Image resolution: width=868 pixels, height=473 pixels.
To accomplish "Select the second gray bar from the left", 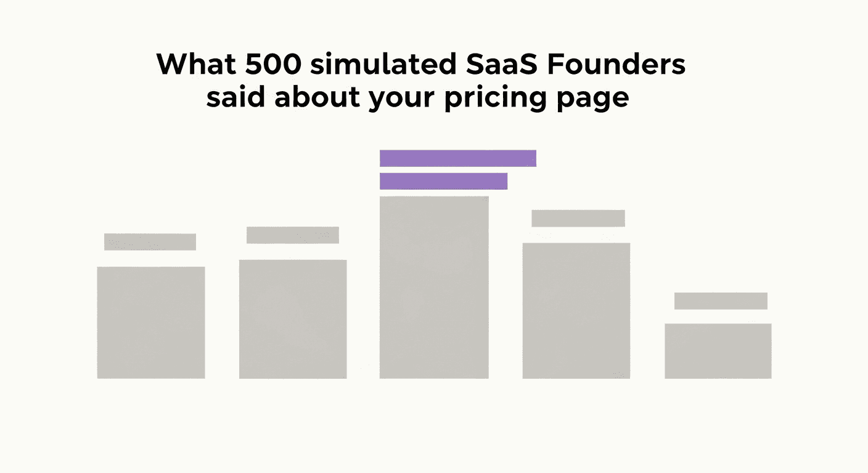I will tap(293, 319).
